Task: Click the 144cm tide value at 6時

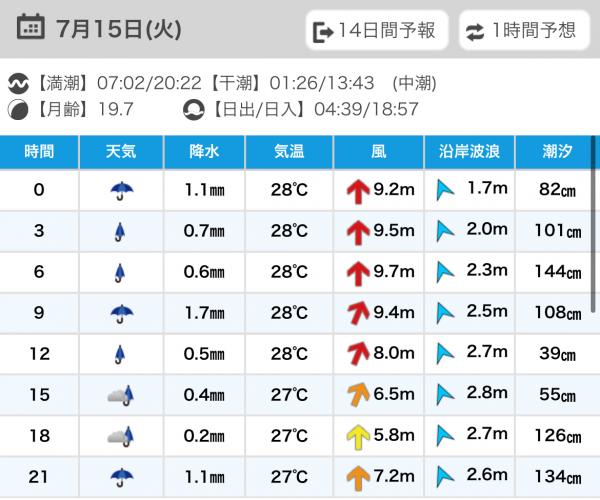Action: pyautogui.click(x=557, y=272)
